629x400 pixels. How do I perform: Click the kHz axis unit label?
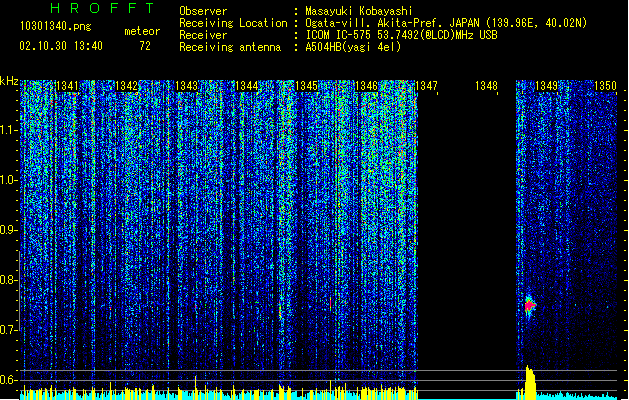tap(9, 81)
